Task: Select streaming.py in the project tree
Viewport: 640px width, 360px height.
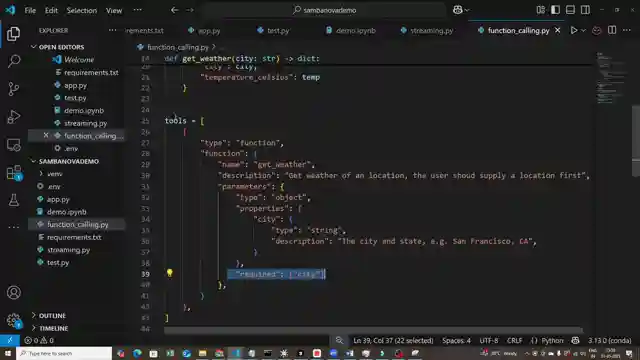Action: point(69,250)
